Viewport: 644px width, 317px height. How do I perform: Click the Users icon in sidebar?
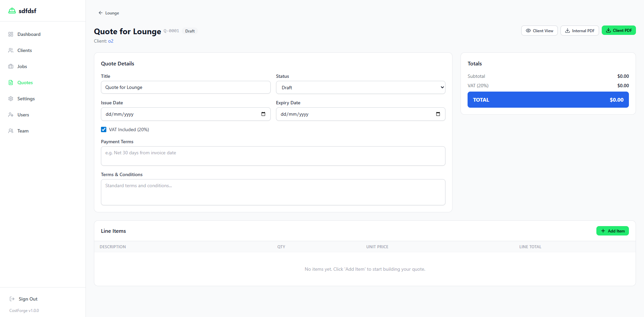click(11, 115)
